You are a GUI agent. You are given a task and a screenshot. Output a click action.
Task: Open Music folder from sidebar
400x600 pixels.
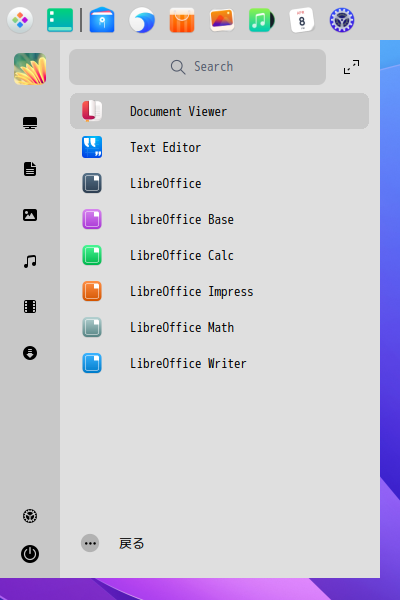tap(30, 261)
